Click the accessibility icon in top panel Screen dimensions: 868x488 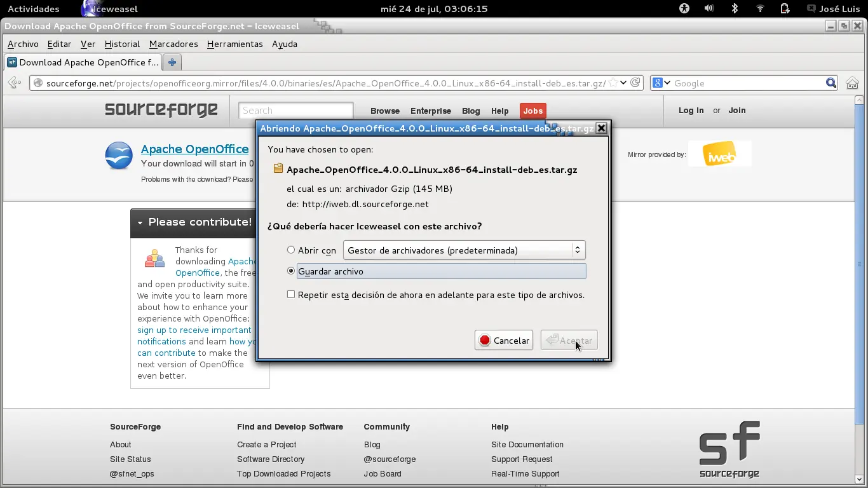[684, 8]
